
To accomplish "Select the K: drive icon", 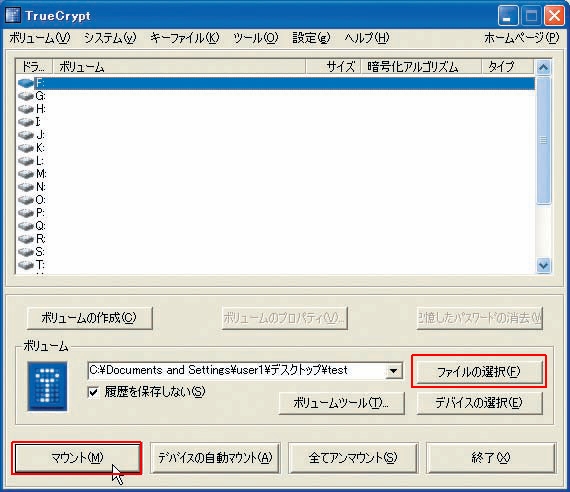I will tap(25, 148).
